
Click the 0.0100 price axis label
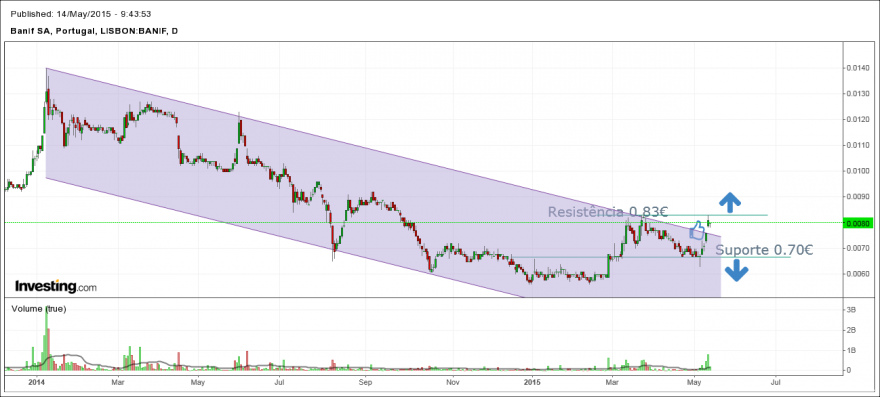click(858, 171)
